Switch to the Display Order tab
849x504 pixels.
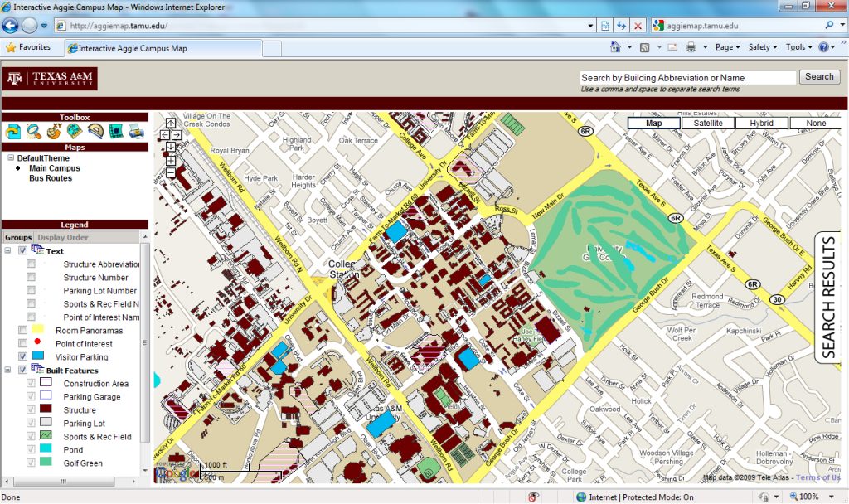coord(62,237)
